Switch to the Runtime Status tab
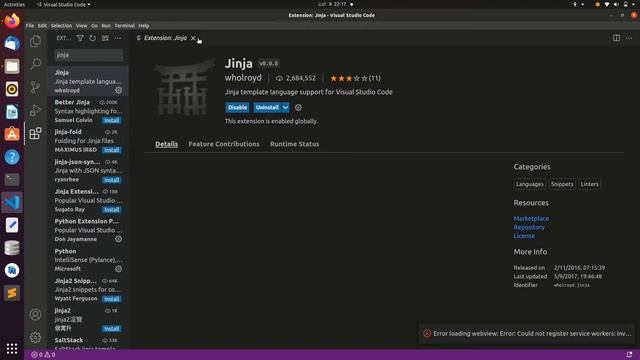This screenshot has height=360, width=640. click(294, 144)
